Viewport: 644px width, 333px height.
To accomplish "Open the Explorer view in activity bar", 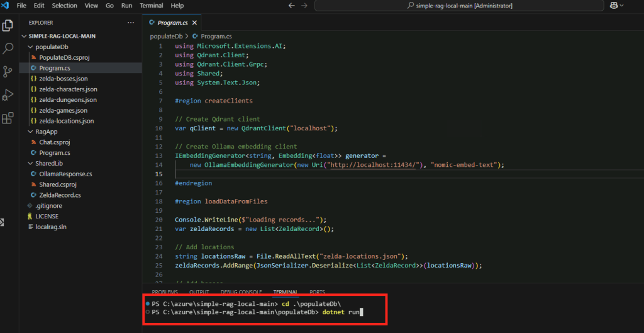I will point(8,25).
